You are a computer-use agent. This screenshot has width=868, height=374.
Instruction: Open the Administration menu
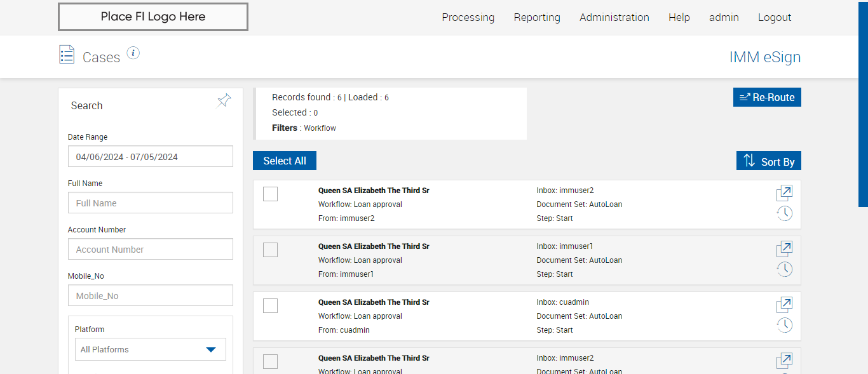pyautogui.click(x=614, y=17)
